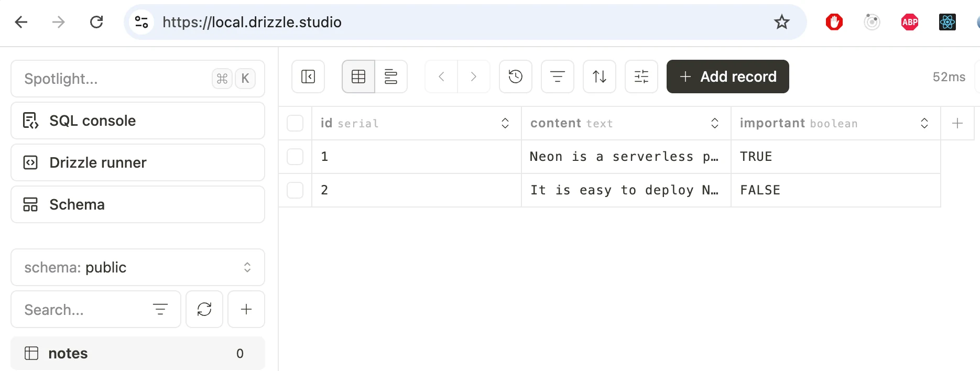
Task: Create a new table with plus button
Action: [x=246, y=309]
